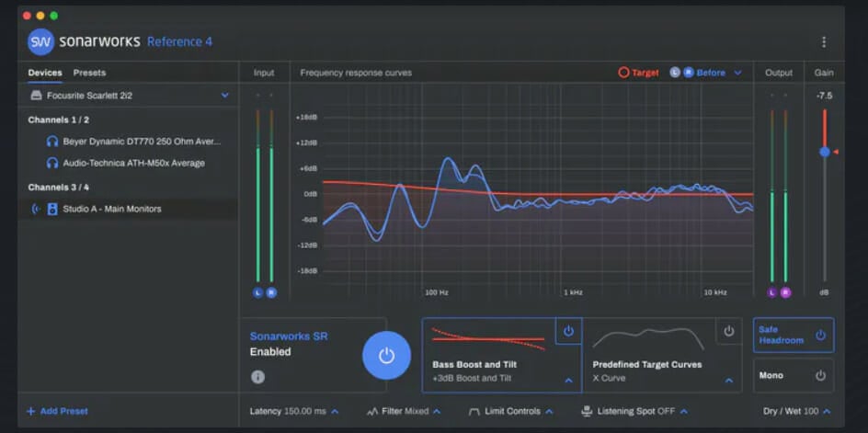Toggle the L channel curve badge in header
The width and height of the screenshot is (868, 433).
[x=674, y=73]
